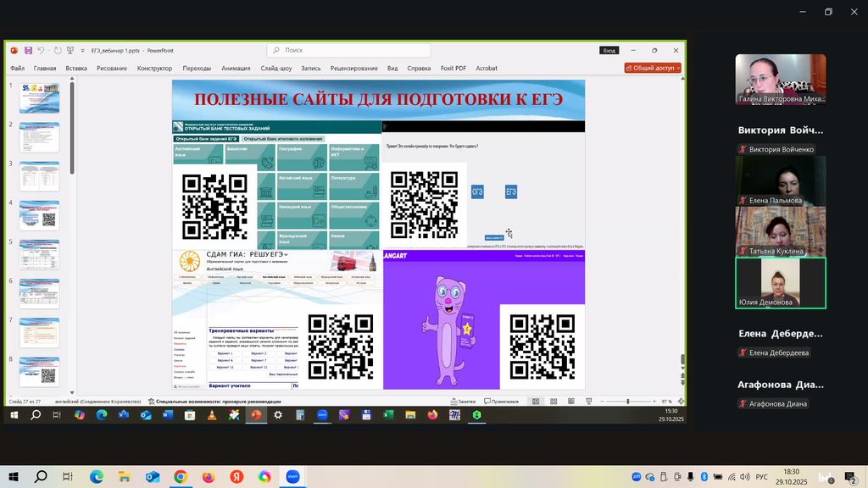Click the Undo arrow in quick access toolbar

[x=42, y=51]
